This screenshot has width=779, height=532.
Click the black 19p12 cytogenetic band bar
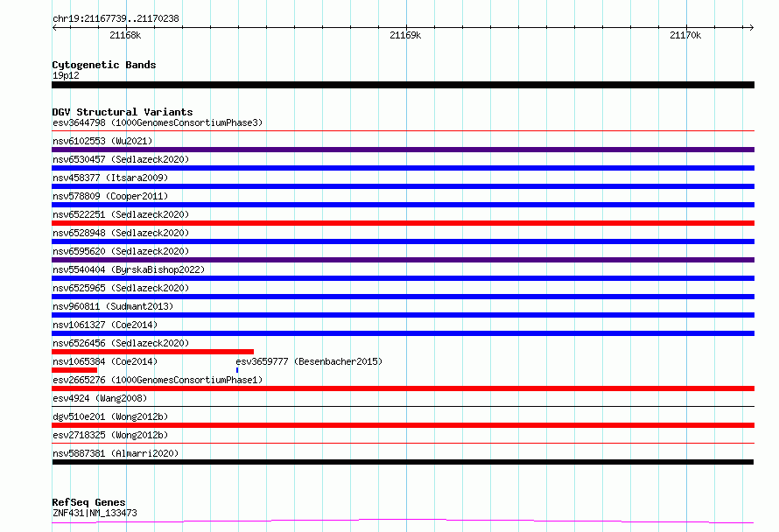(403, 85)
